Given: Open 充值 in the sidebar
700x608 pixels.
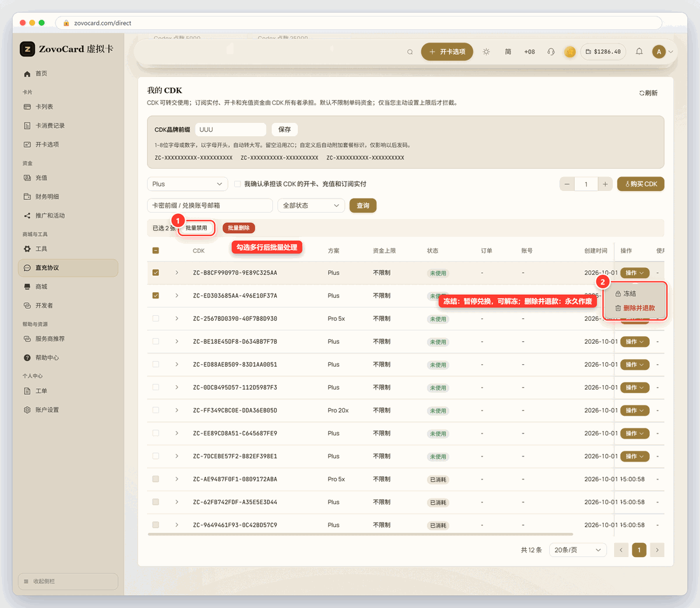Looking at the screenshot, I should pos(68,178).
